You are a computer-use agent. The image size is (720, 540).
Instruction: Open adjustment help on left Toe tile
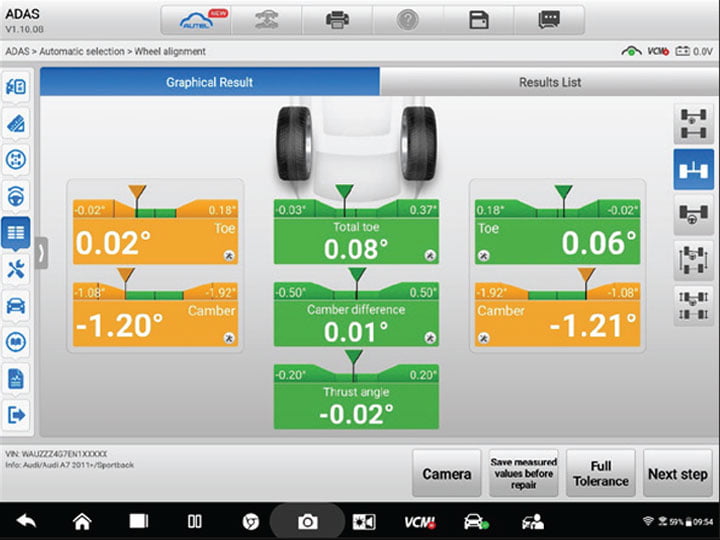(x=229, y=256)
